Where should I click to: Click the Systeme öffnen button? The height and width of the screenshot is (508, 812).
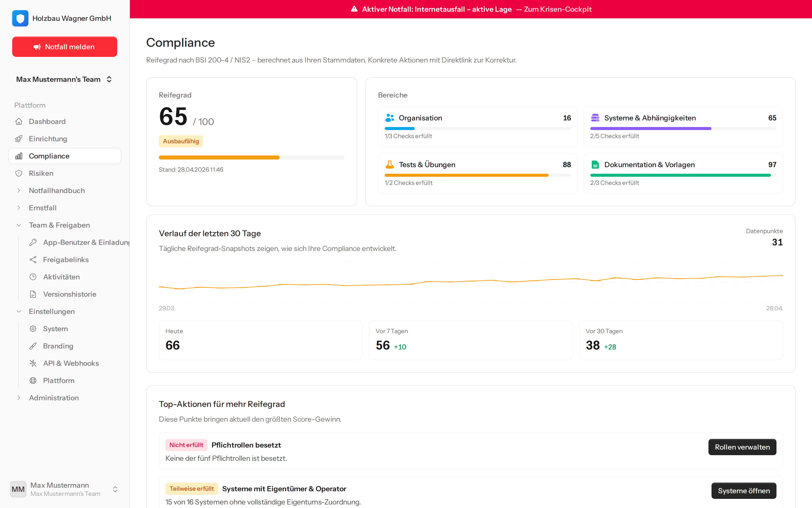(744, 491)
